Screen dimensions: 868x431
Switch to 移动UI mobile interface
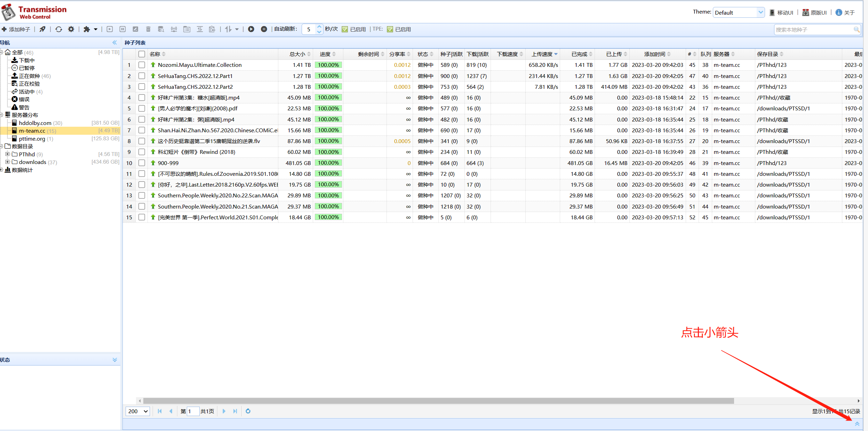781,13
